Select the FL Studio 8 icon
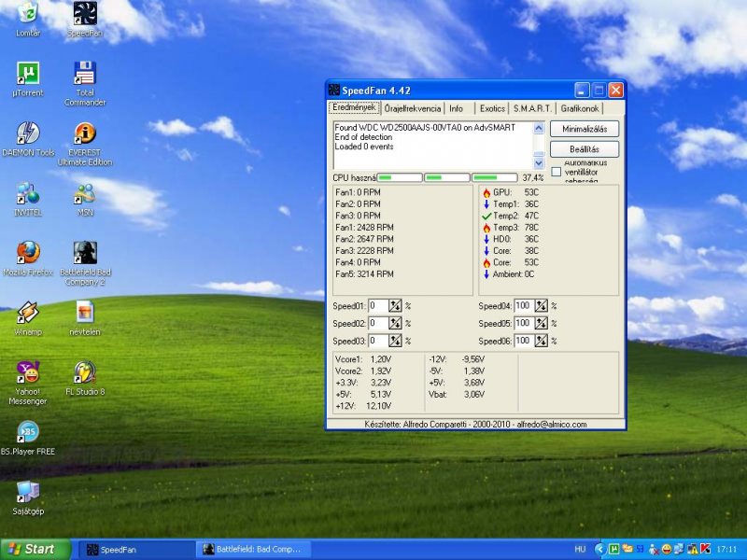This screenshot has height=560, width=747. [85, 372]
